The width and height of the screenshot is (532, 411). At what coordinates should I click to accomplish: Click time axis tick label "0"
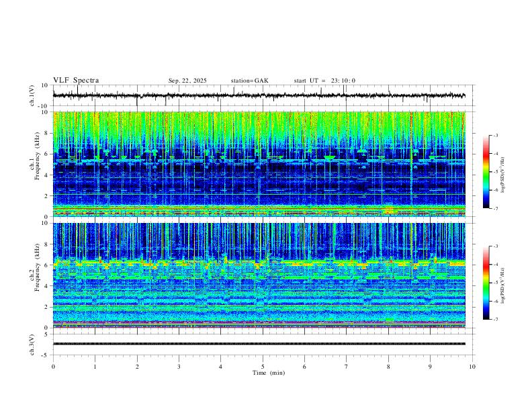coord(53,367)
